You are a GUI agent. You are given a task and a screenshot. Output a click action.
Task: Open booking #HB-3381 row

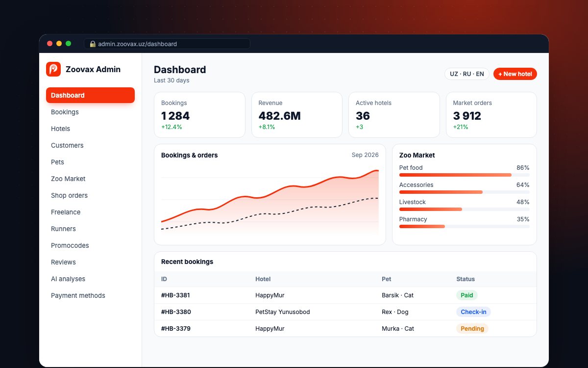[345, 295]
